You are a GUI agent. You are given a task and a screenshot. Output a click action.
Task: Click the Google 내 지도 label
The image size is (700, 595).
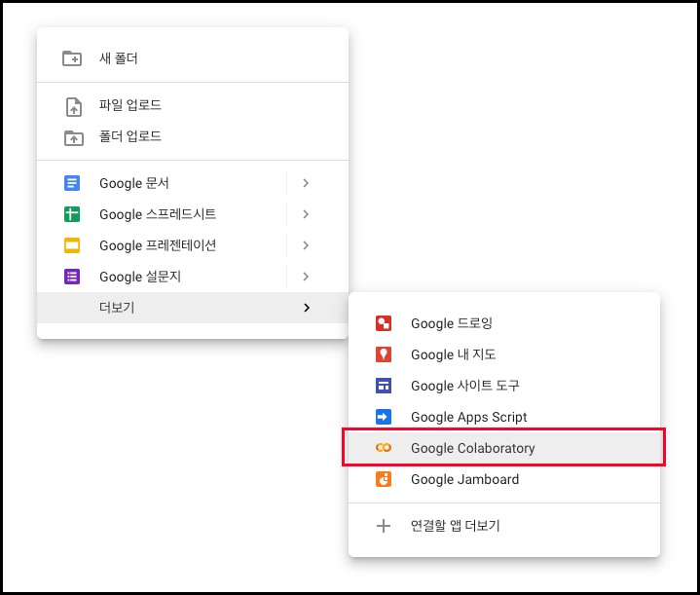(453, 354)
